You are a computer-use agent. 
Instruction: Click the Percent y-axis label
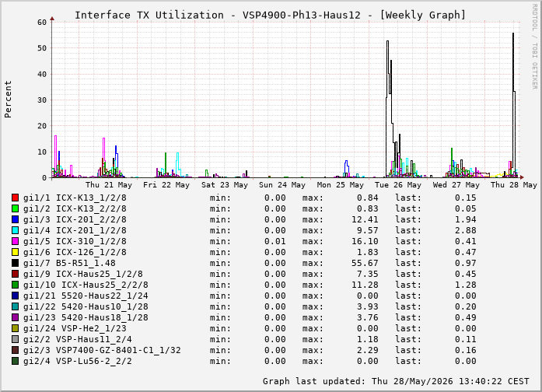[8, 100]
